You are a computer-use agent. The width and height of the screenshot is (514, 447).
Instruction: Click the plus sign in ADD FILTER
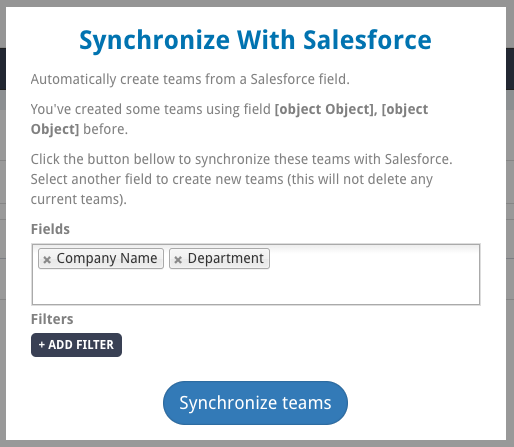point(42,345)
